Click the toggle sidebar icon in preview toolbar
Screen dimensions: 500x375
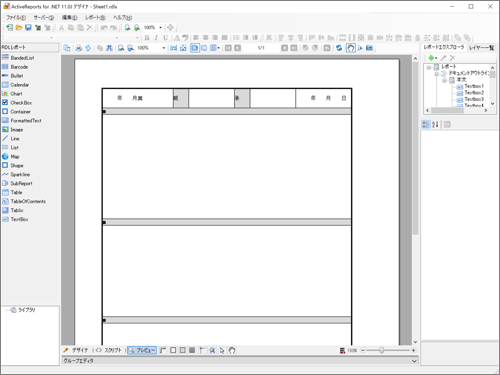tap(67, 48)
